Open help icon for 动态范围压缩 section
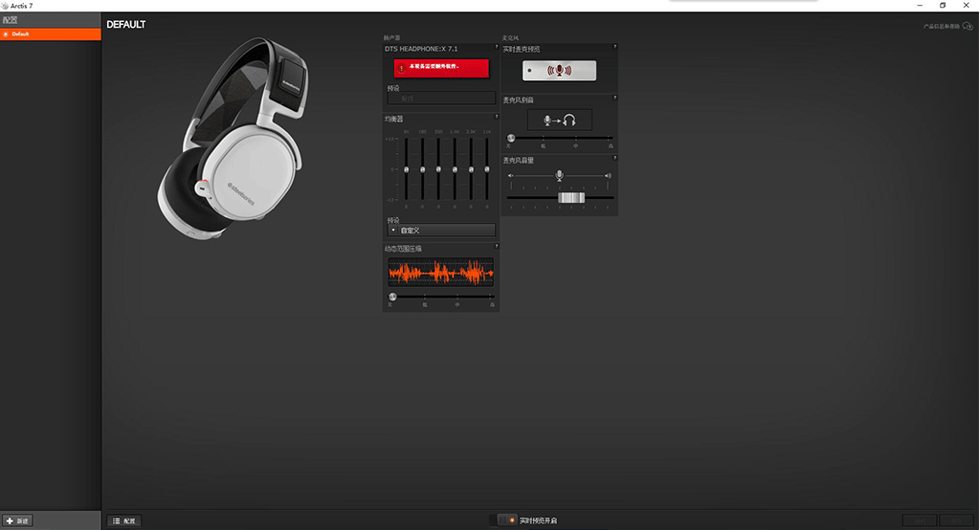Image resolution: width=980 pixels, height=530 pixels. point(497,246)
